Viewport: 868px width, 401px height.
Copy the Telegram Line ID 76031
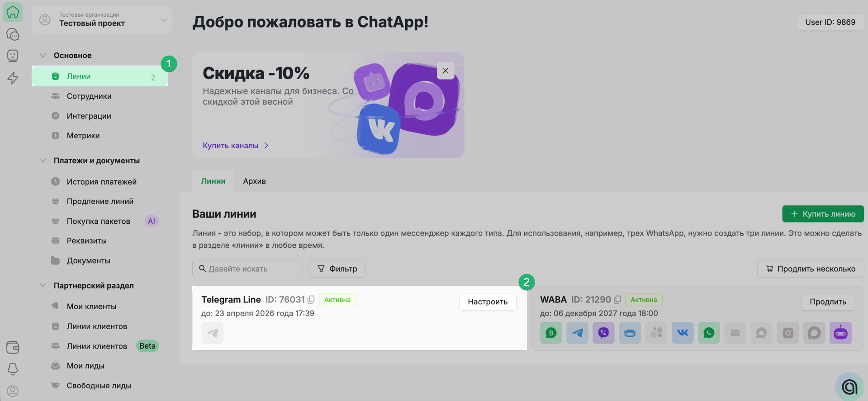[311, 300]
